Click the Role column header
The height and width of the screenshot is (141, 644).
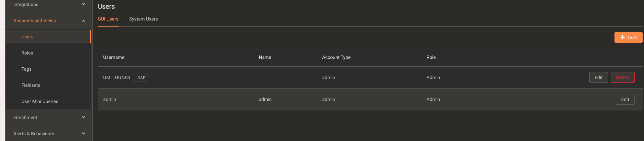pos(431,57)
